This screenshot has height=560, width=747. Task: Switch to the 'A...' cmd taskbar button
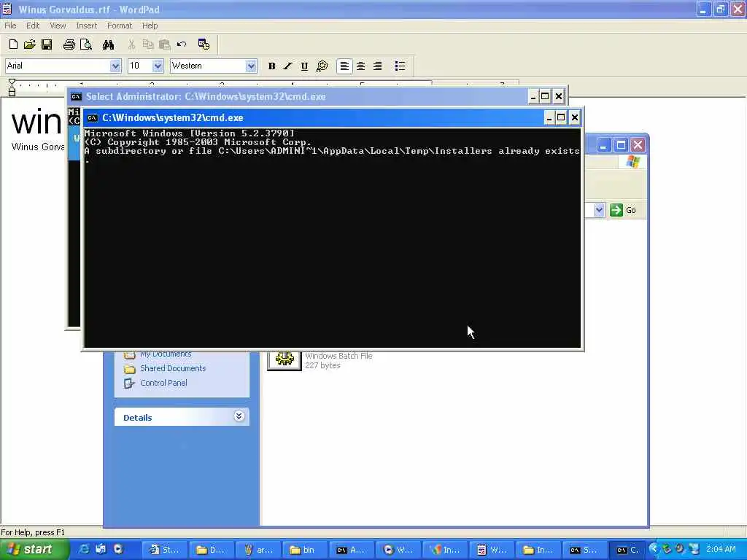(352, 550)
